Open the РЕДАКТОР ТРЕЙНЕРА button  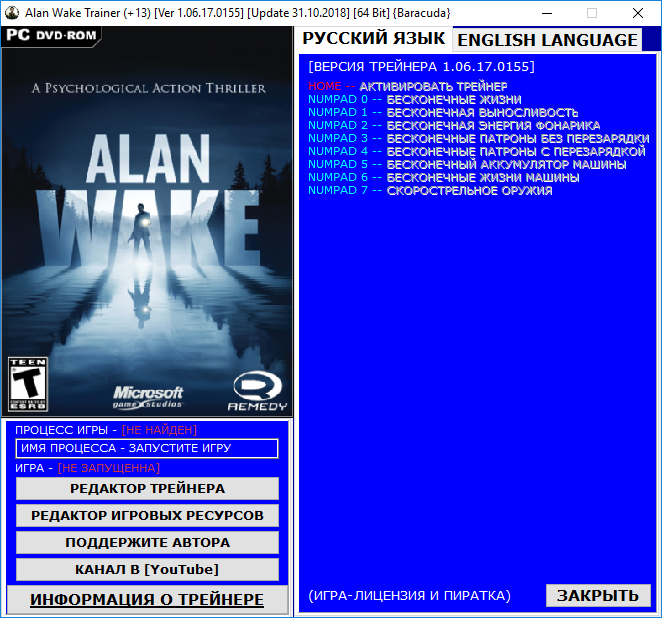[147, 488]
